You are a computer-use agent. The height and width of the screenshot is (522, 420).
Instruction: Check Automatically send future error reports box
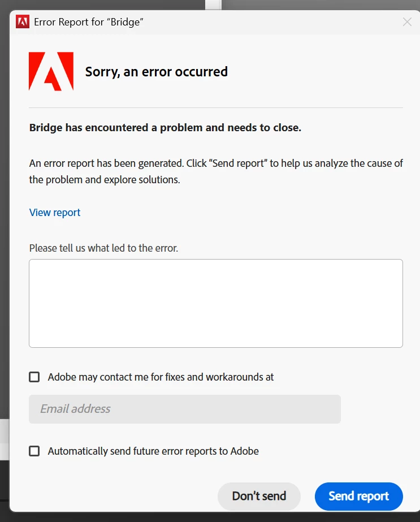34,451
